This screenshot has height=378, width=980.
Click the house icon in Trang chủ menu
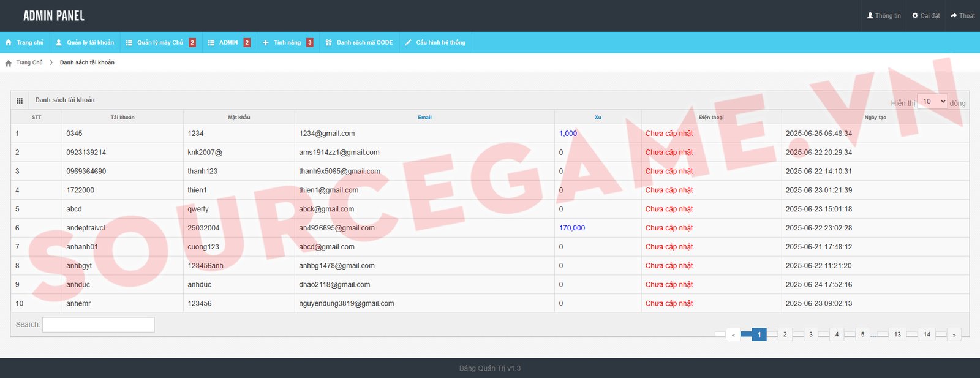9,43
